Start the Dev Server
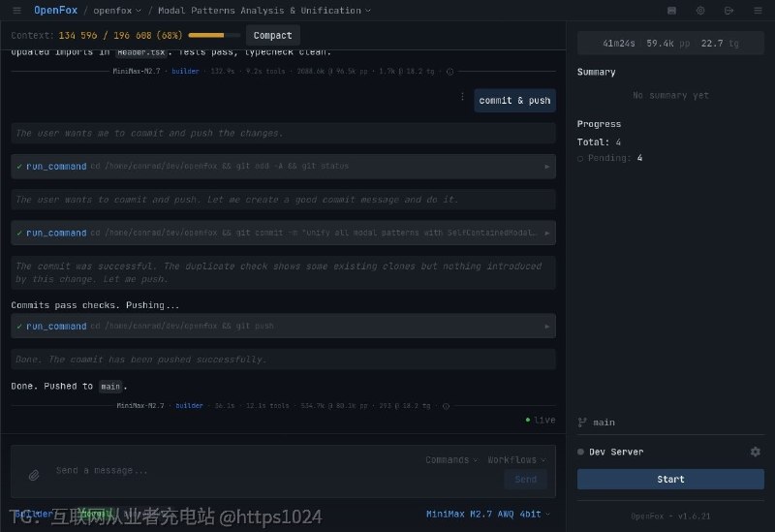The height and width of the screenshot is (532, 775). [x=670, y=479]
